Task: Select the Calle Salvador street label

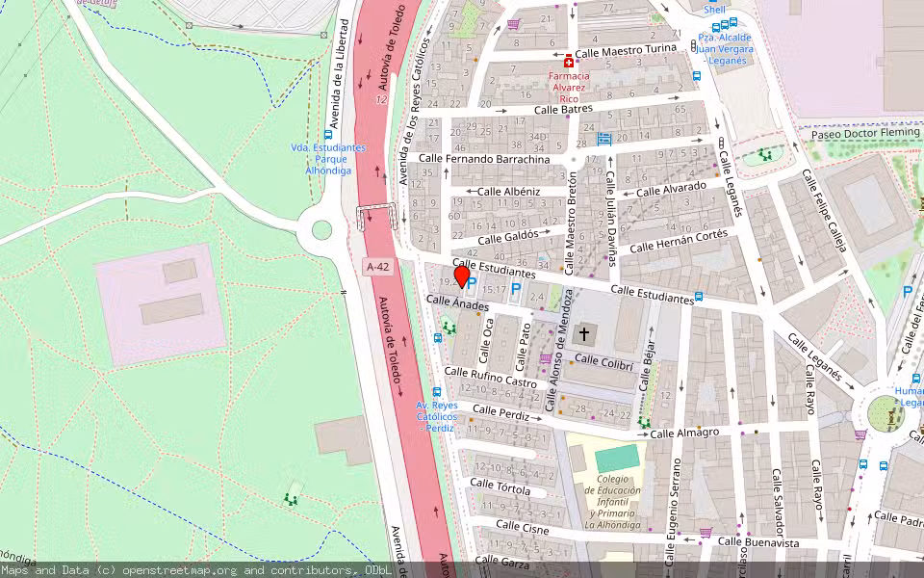Action: [x=779, y=502]
